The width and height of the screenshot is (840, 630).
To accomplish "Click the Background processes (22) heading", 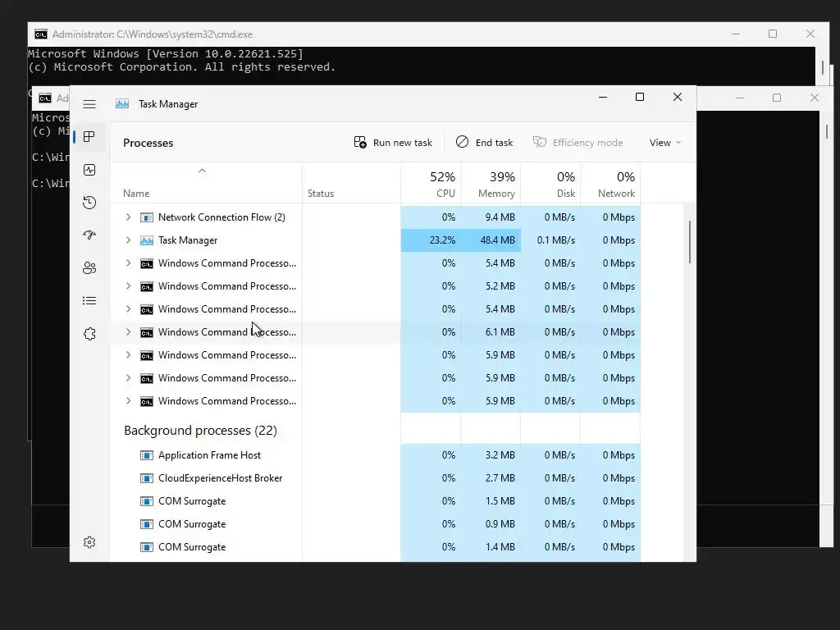I will point(200,430).
